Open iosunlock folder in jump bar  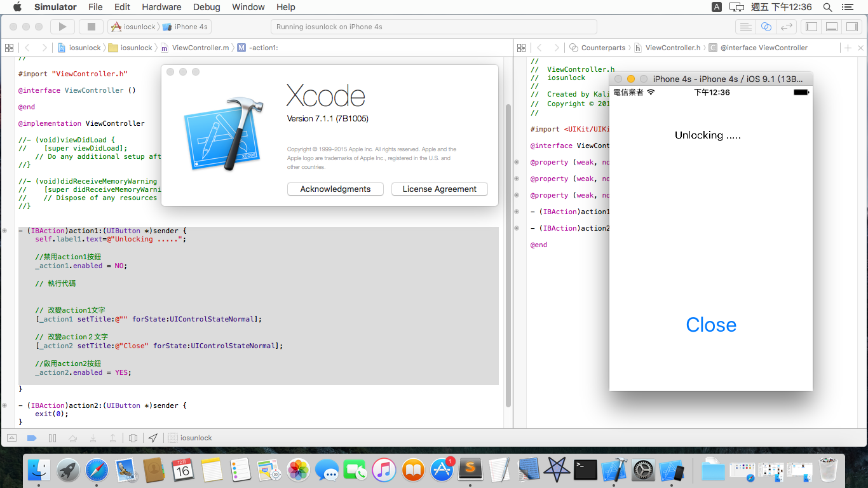tap(130, 48)
